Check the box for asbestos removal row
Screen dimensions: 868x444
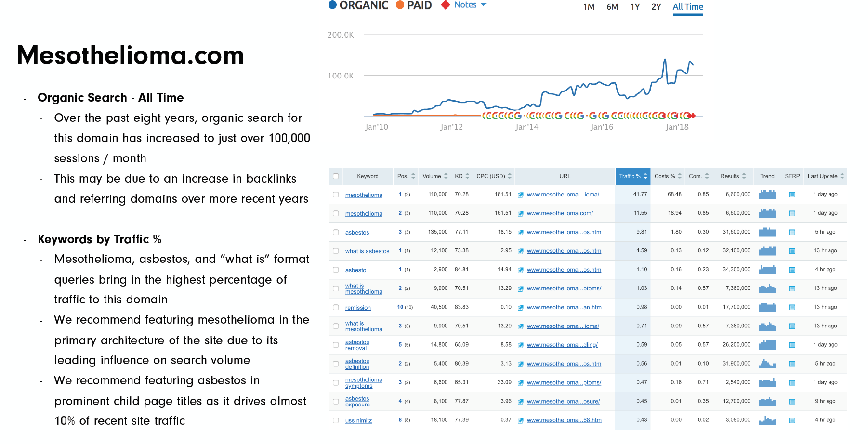point(336,345)
